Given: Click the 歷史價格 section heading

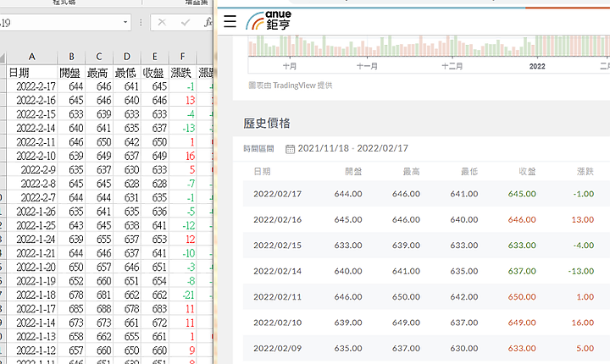Looking at the screenshot, I should coord(267,124).
